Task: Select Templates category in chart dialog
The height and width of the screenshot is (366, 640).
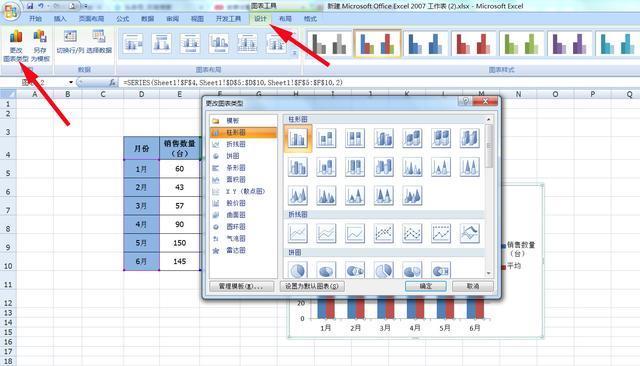Action: tap(243, 121)
